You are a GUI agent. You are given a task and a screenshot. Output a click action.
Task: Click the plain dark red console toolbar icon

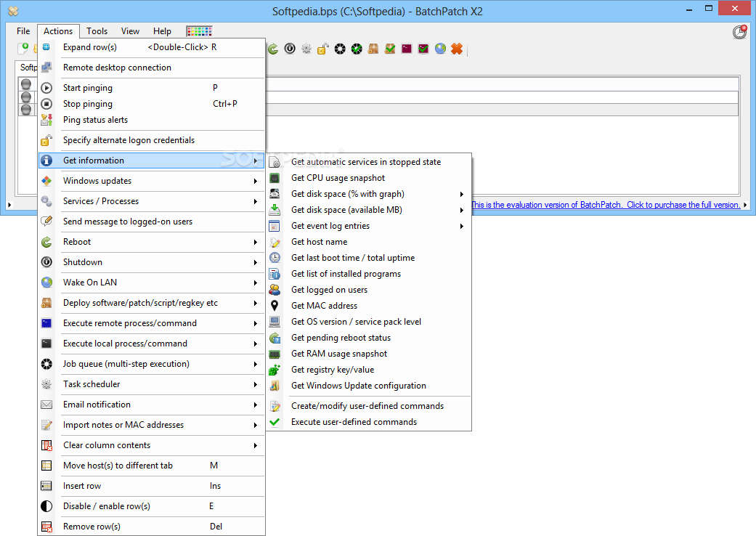407,49
